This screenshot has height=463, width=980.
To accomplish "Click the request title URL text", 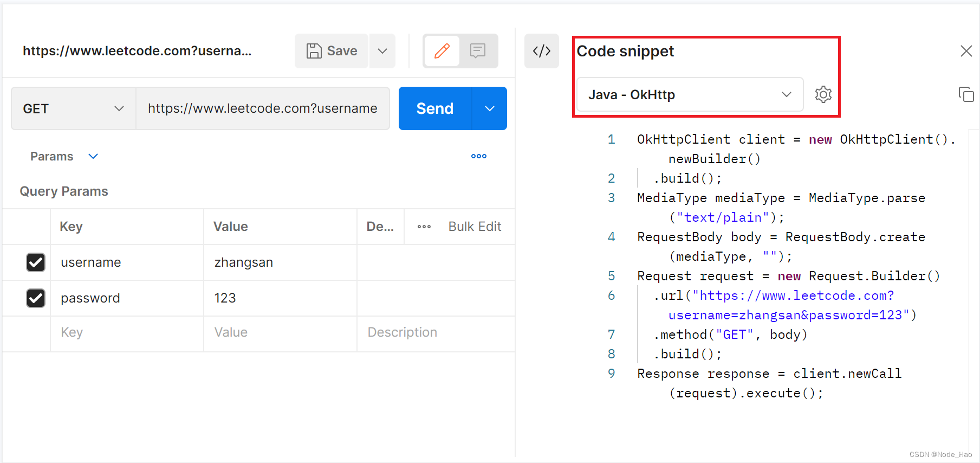I will pos(137,51).
